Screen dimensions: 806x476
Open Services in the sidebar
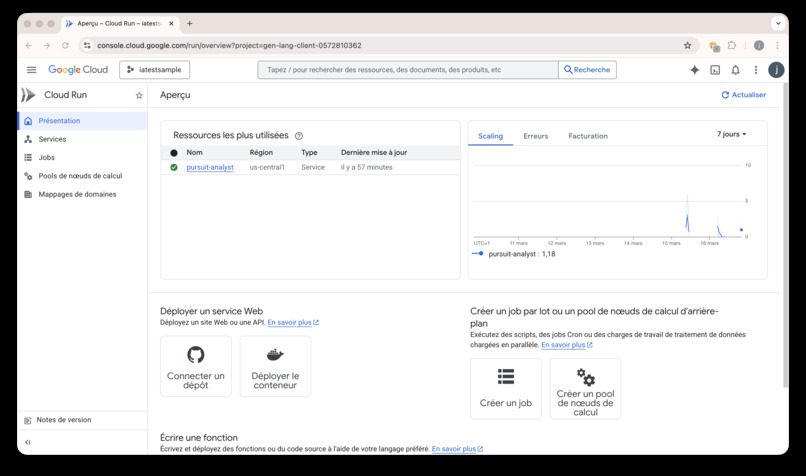tap(83, 139)
